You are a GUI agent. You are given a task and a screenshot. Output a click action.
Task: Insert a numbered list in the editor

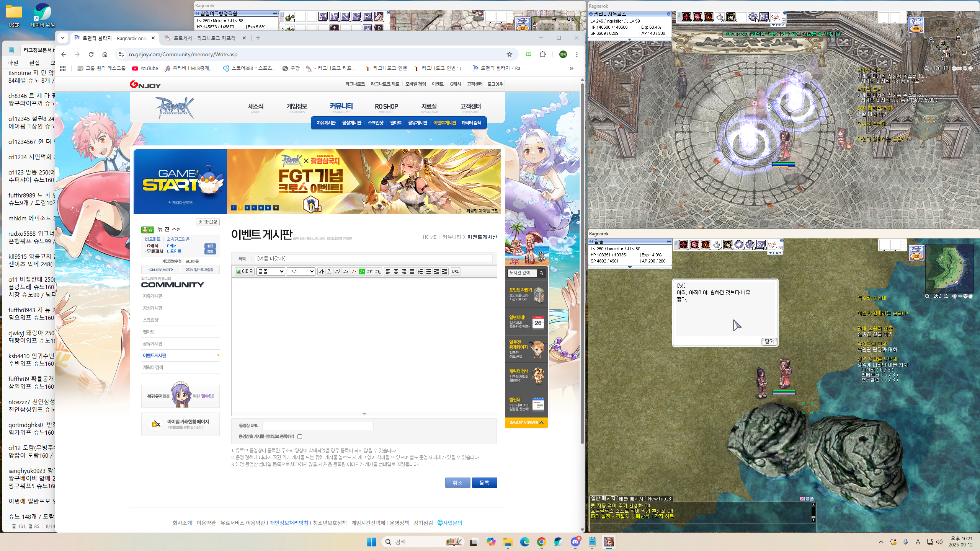(x=420, y=271)
